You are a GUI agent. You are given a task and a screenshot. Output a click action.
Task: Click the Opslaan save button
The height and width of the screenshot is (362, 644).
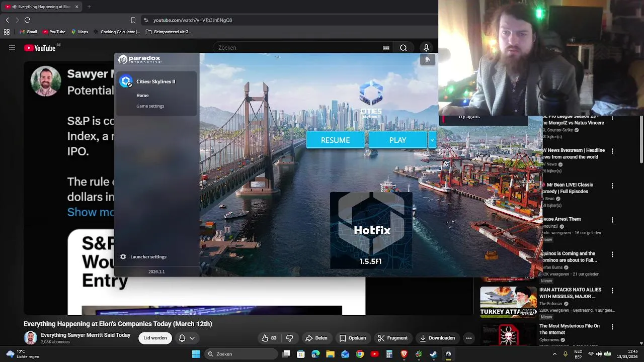[x=353, y=338]
